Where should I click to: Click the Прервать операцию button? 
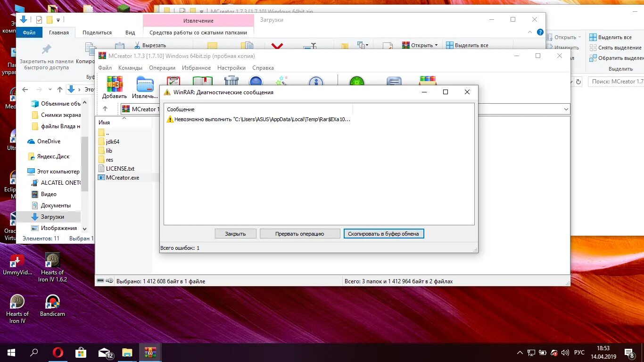coord(299,234)
